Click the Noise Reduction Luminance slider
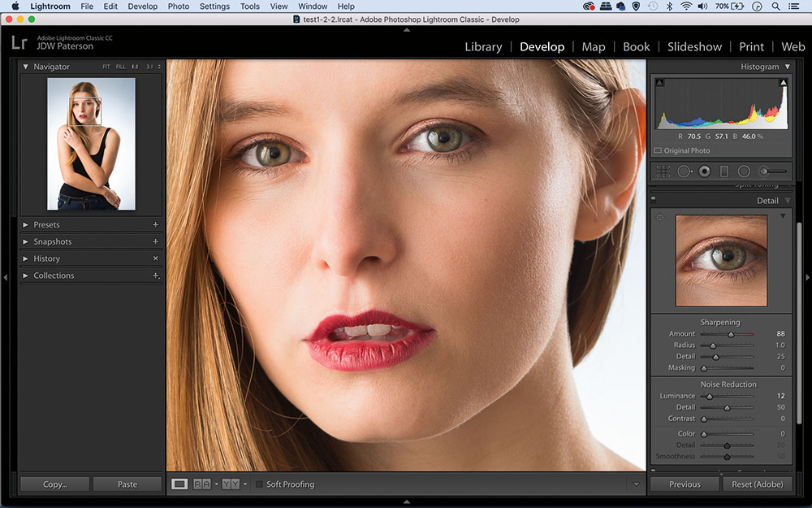This screenshot has width=812, height=508. tap(727, 396)
